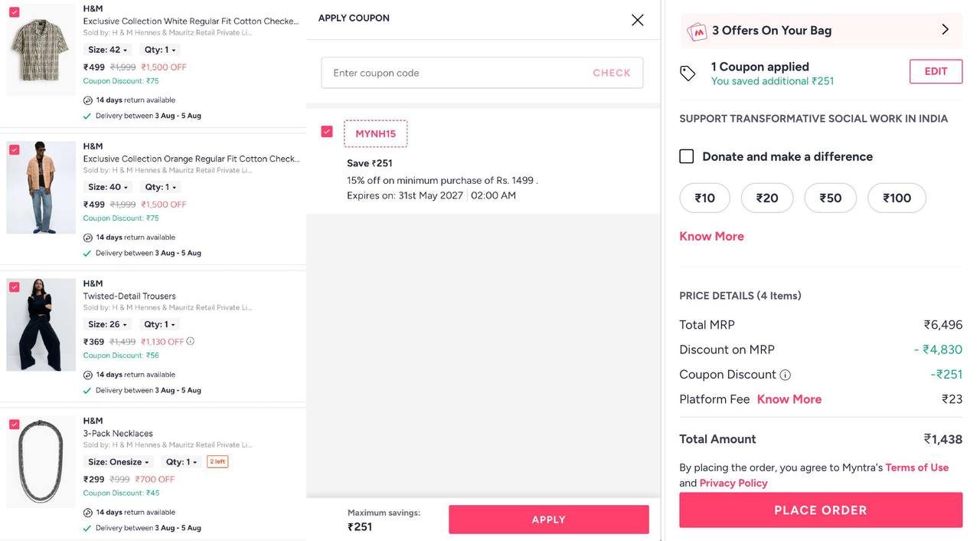Viewport: 980px width, 541px height.
Task: Uncheck the MYNH15 coupon checkbox
Action: [x=327, y=132]
